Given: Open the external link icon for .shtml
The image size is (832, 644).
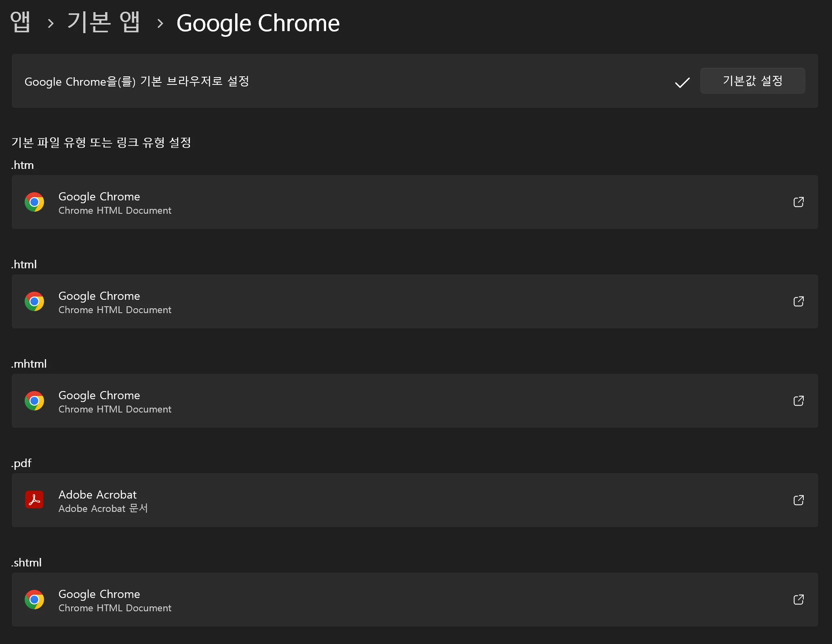Looking at the screenshot, I should (798, 600).
